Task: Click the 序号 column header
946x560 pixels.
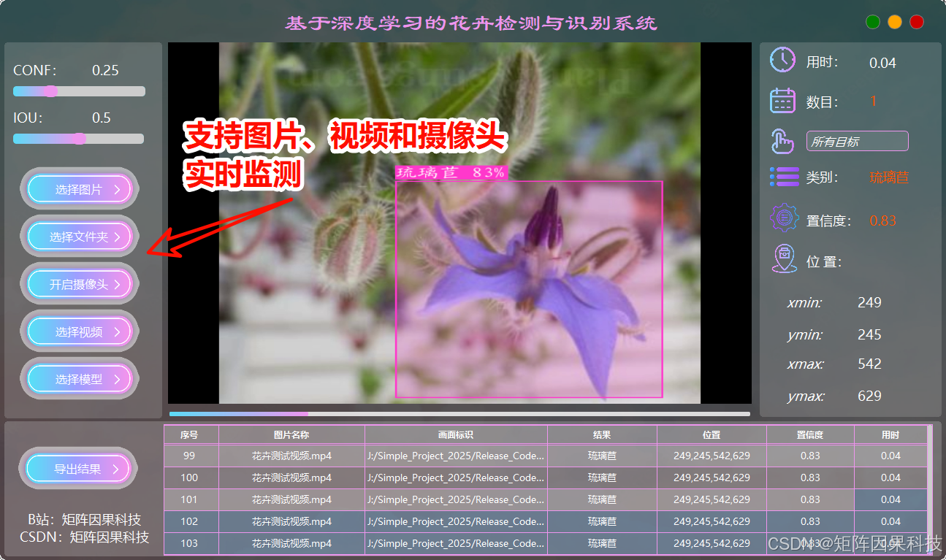Action: (x=189, y=434)
